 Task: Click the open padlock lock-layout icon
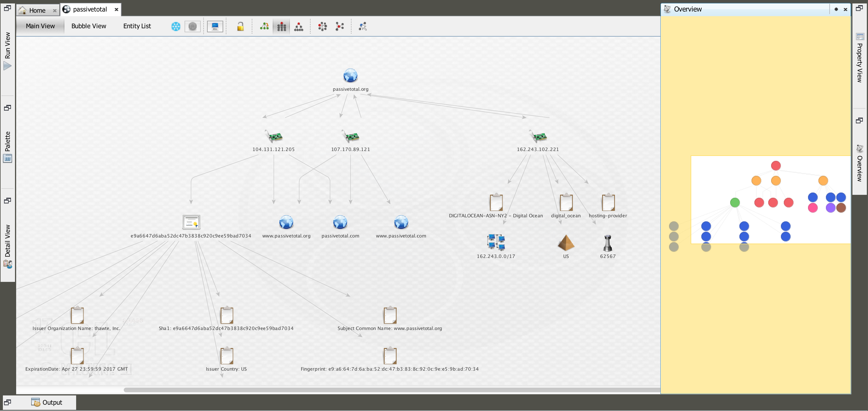(x=240, y=26)
